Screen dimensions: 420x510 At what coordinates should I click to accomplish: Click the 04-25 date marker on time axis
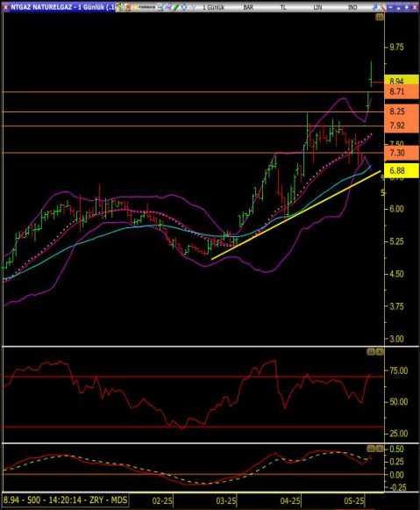(290, 500)
